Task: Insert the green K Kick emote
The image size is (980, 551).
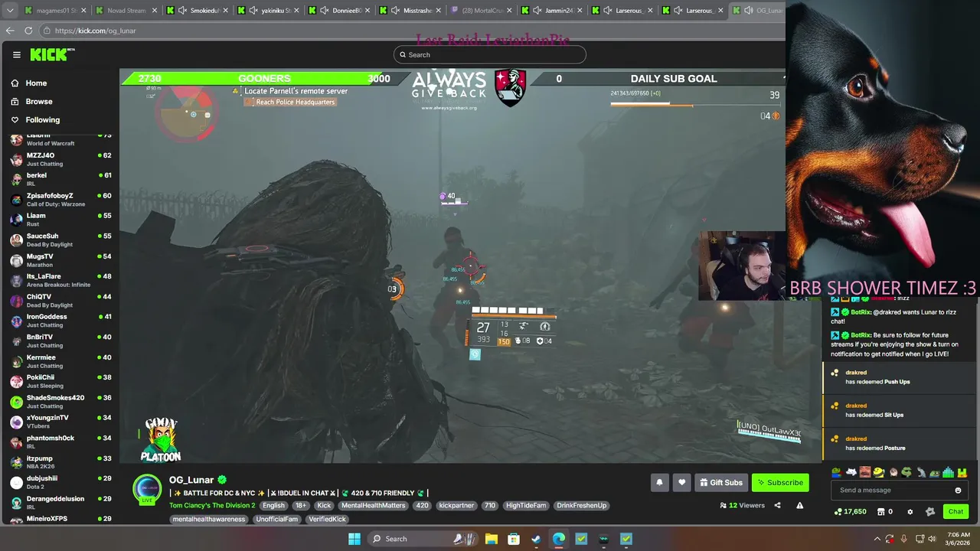Action: [x=962, y=472]
